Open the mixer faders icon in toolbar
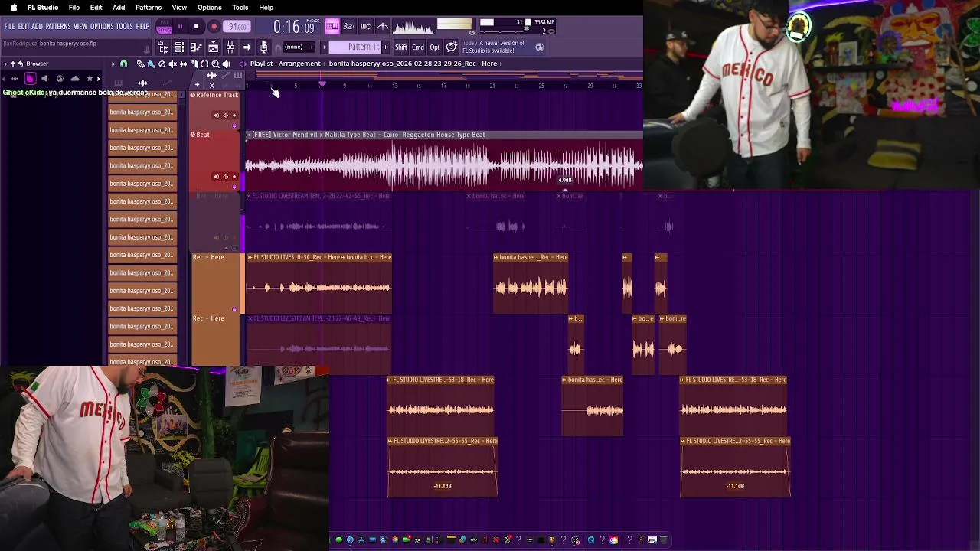The image size is (980, 551). tap(230, 47)
